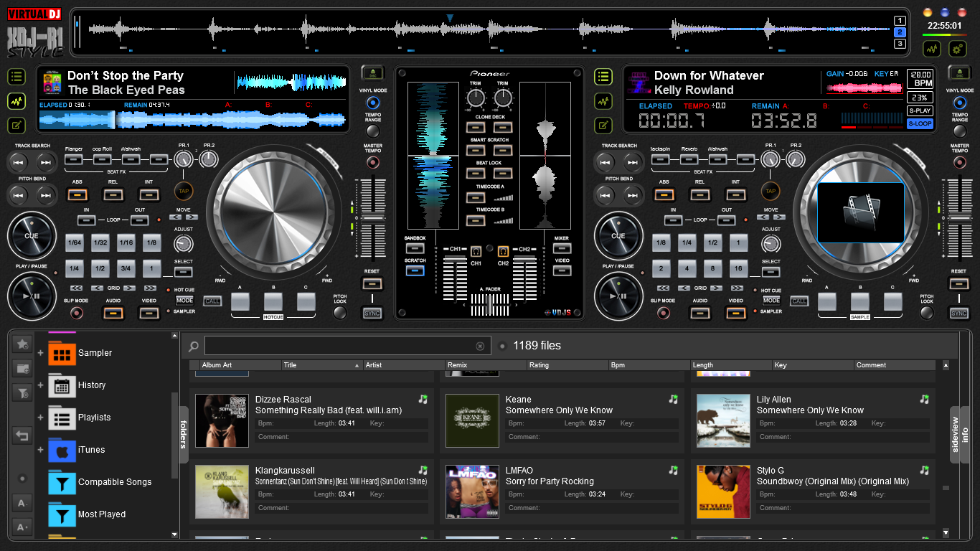
Task: Start right deck with Play/Pause button
Action: tap(618, 296)
